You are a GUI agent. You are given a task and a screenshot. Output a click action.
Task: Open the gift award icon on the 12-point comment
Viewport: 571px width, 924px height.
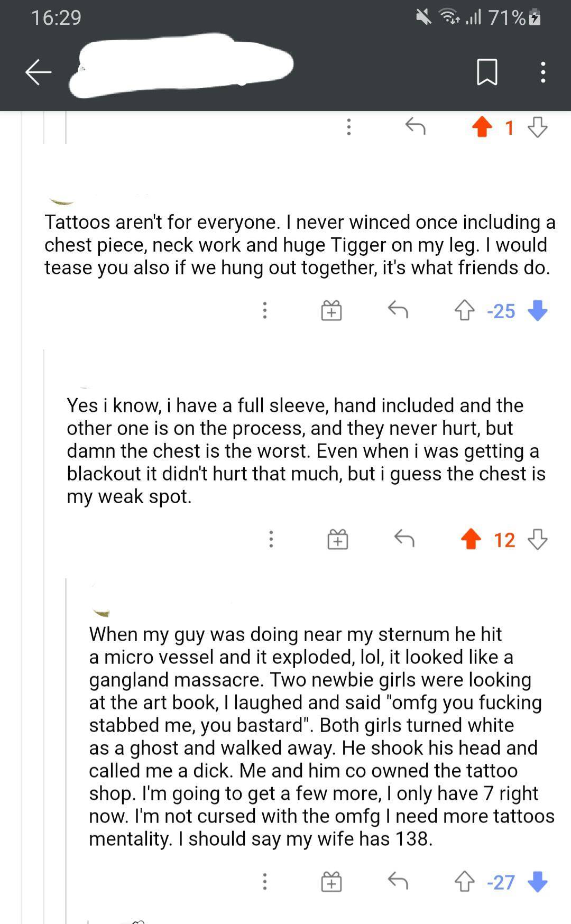tap(338, 540)
